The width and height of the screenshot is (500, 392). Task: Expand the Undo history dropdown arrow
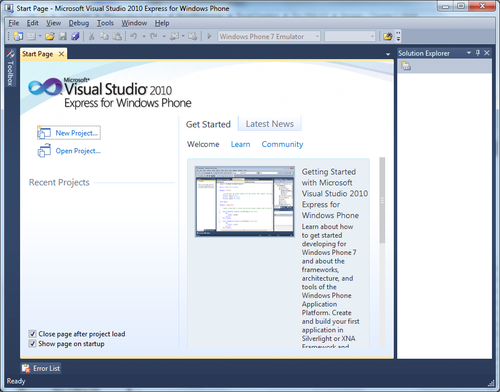click(144, 36)
